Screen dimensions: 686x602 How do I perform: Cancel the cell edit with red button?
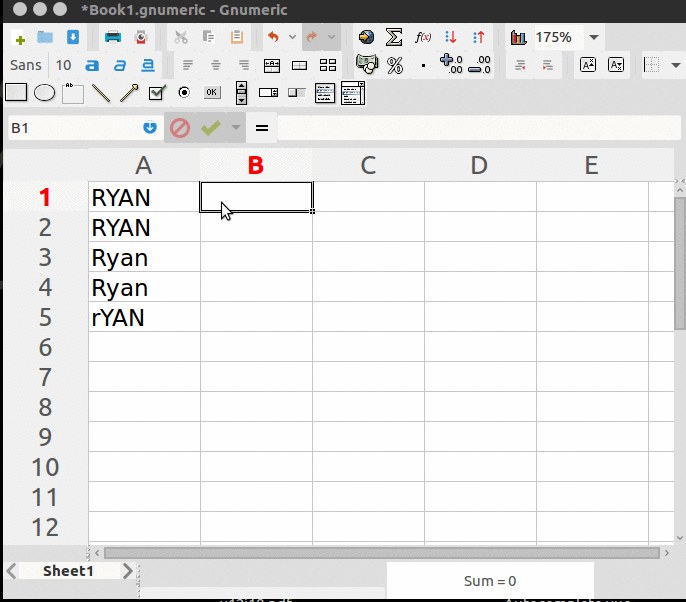(180, 128)
